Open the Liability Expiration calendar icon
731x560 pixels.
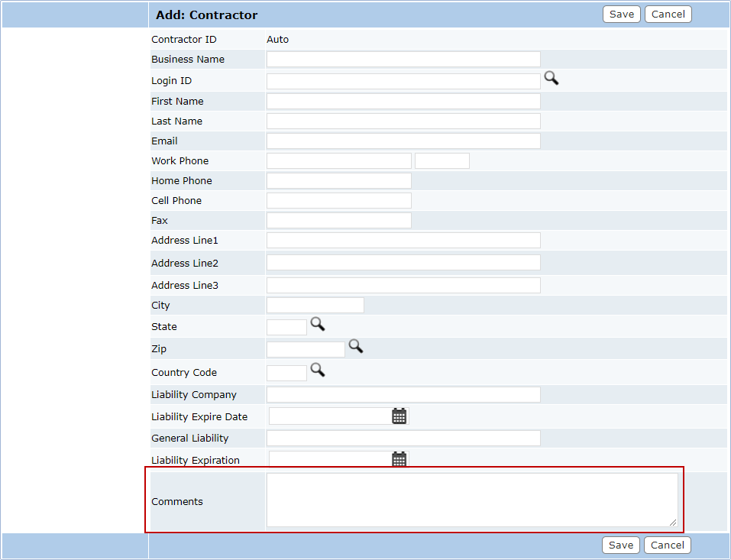click(399, 459)
